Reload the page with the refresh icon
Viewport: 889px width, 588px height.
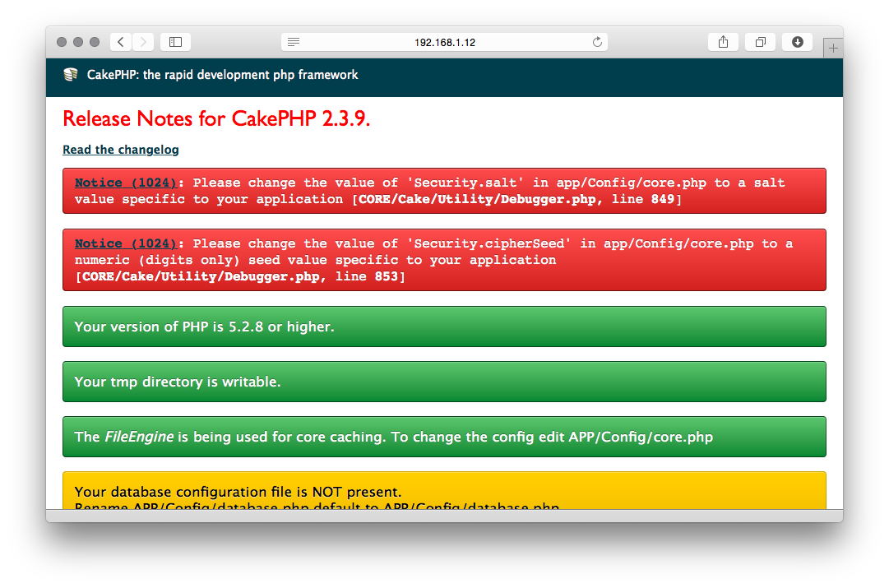597,41
